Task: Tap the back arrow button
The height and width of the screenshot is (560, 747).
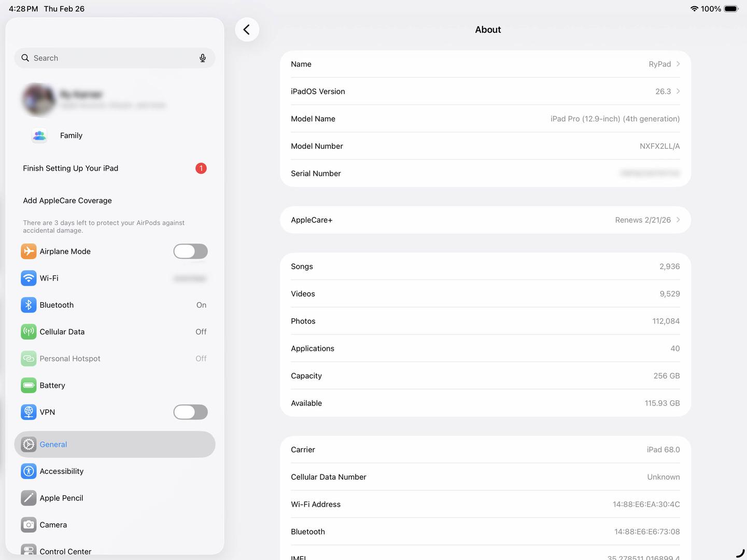Action: (x=247, y=30)
